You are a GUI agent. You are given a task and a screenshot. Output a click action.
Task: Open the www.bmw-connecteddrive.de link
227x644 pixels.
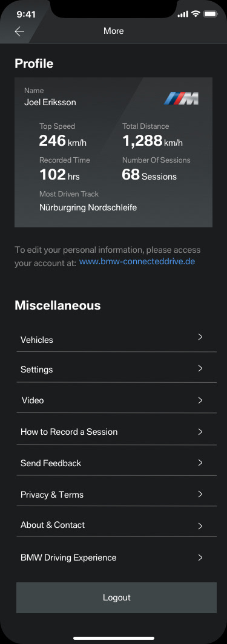[x=137, y=261]
